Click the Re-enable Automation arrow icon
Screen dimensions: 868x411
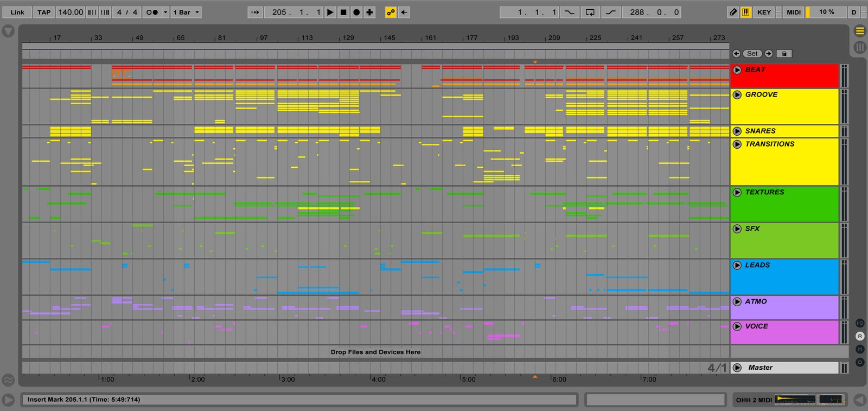pyautogui.click(x=404, y=12)
